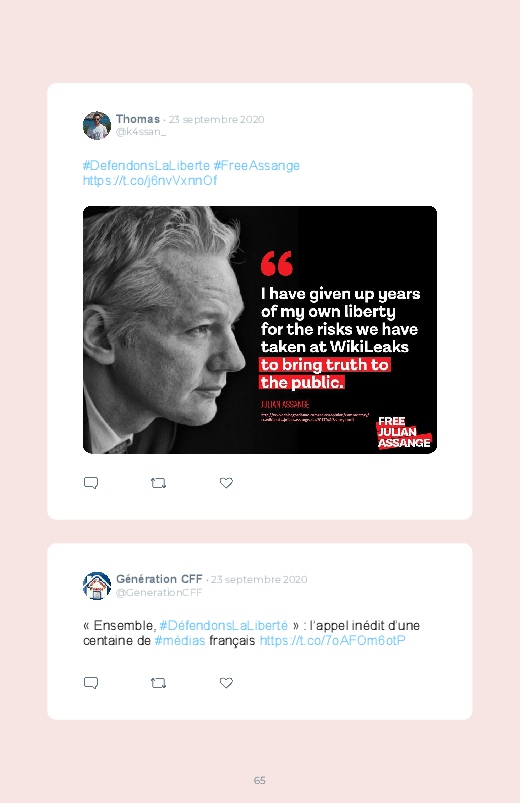Click the Thomas display name
The image size is (520, 803).
tap(138, 119)
